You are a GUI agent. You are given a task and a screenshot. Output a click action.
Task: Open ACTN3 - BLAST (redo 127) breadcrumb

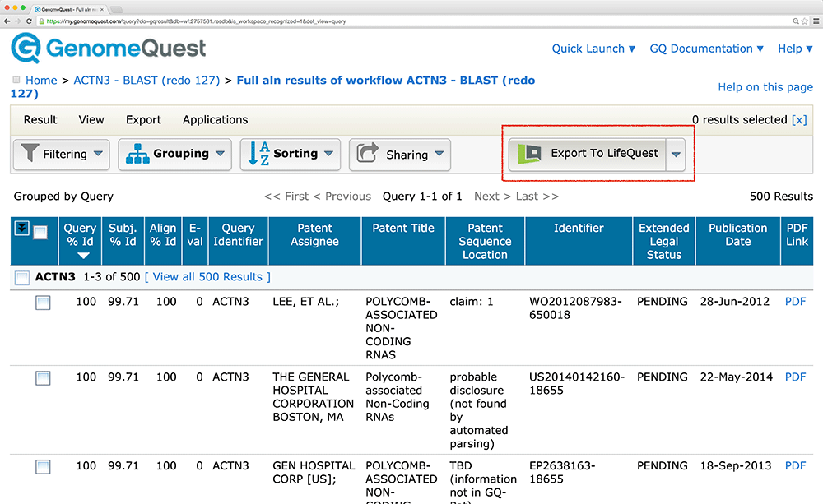coord(146,81)
